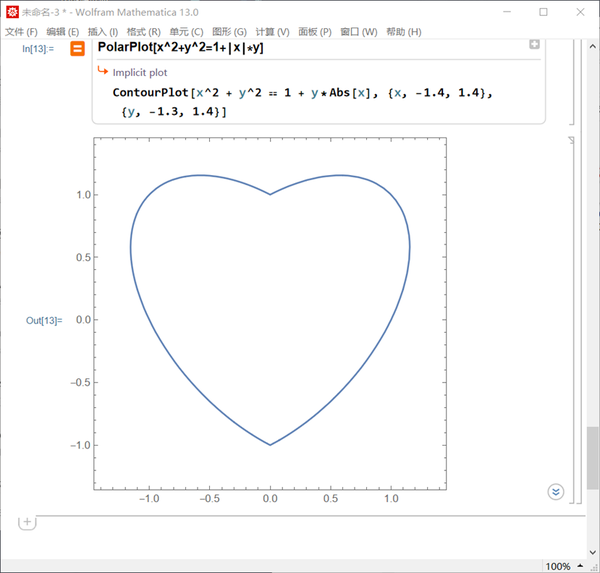Viewport: 600px width, 573px height.
Task: Open the 帮助 (H) menu
Action: (x=404, y=32)
